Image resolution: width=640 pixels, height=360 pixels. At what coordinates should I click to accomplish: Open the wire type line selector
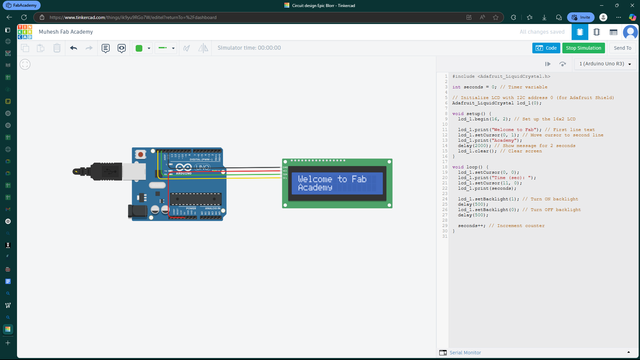[x=166, y=48]
